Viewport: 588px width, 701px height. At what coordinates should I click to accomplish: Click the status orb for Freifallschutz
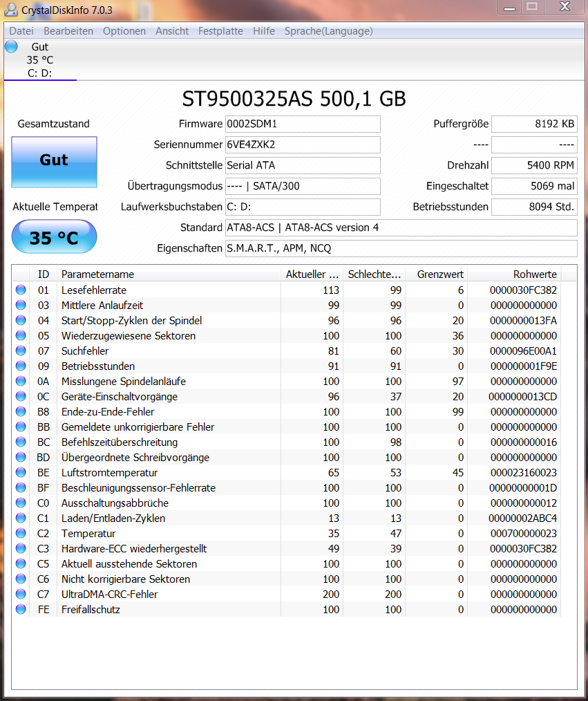[x=21, y=609]
